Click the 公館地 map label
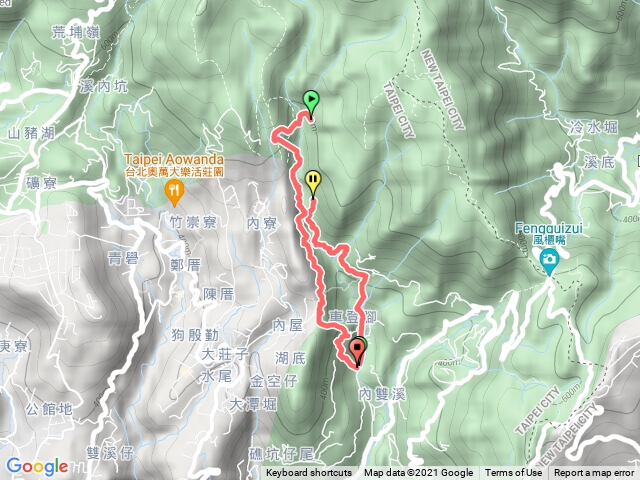 click(49, 409)
